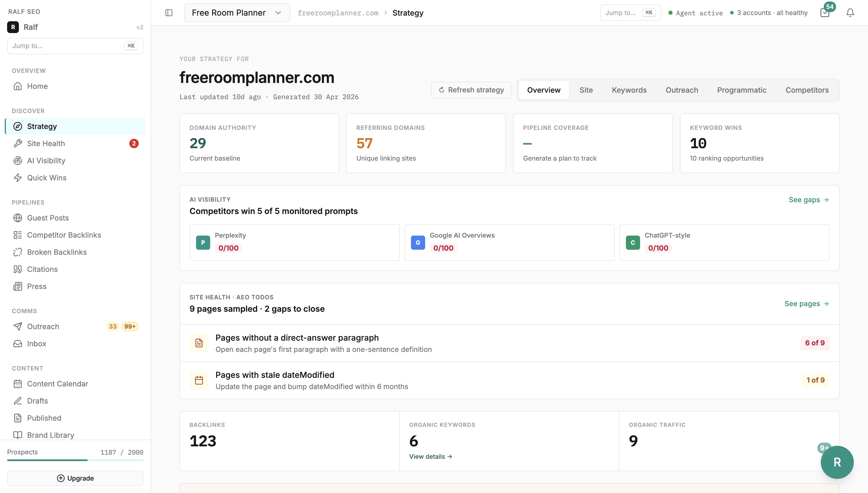Open the Referring Domains card showing 57
The height and width of the screenshot is (493, 868).
coord(426,143)
